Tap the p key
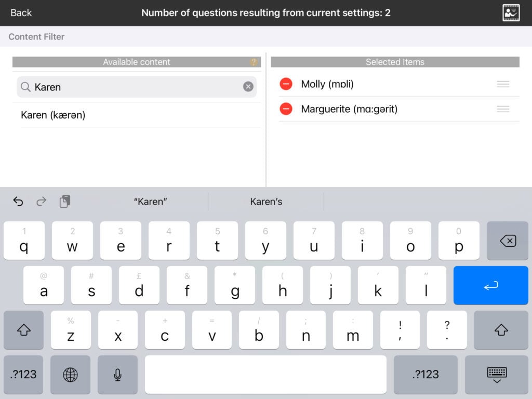Viewport: 532px width, 399px height. pos(459,241)
